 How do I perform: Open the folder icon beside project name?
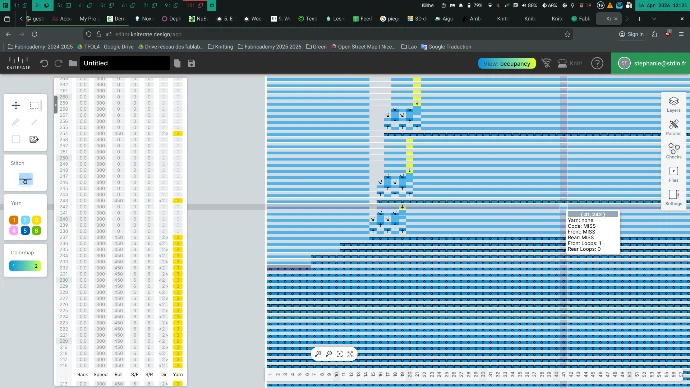click(73, 63)
